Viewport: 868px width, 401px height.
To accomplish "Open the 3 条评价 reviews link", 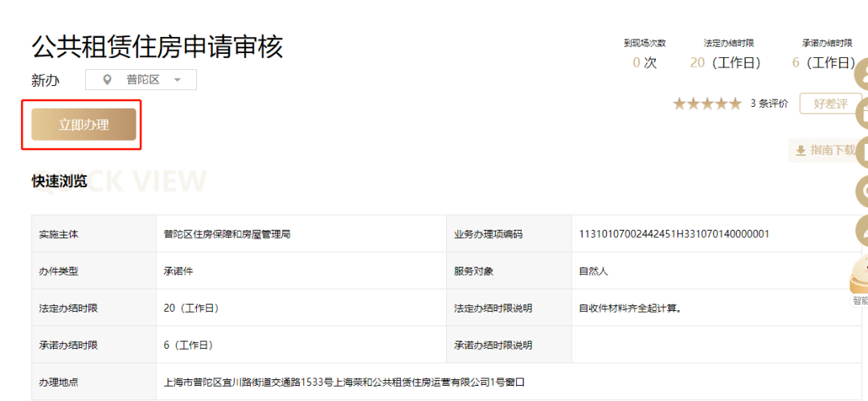I will click(x=769, y=104).
